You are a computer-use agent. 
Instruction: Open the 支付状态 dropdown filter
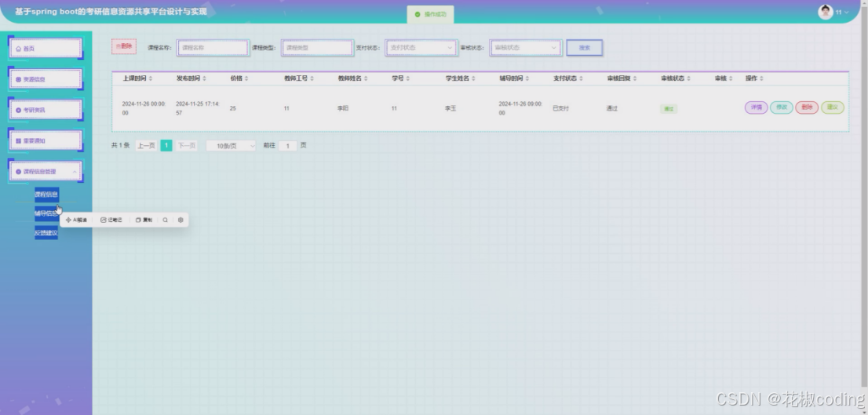(x=421, y=48)
